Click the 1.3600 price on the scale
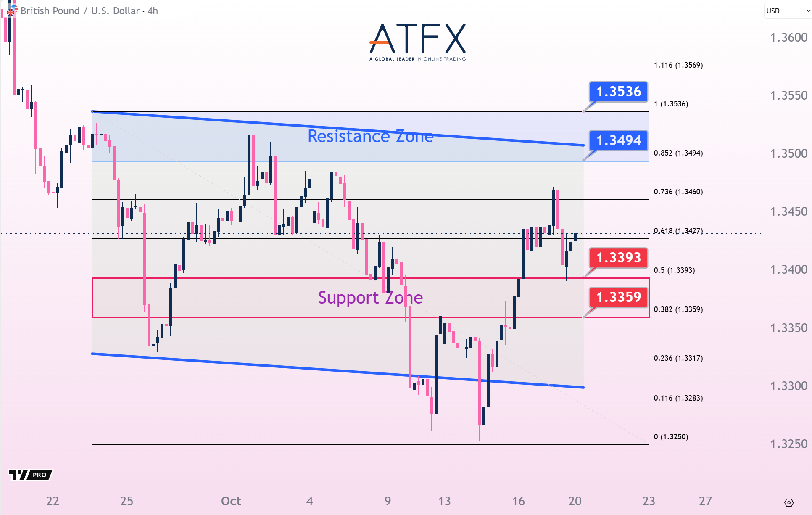This screenshot has width=812, height=515. pos(788,37)
